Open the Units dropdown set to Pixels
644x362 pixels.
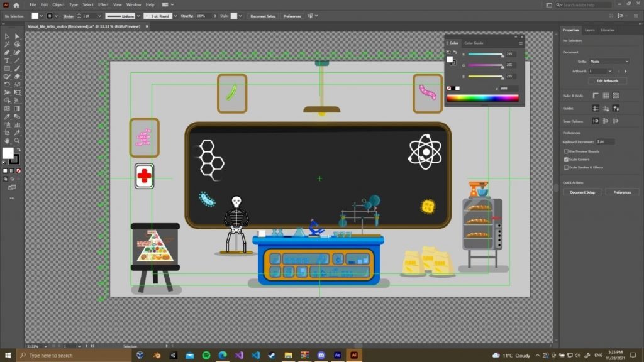[608, 61]
